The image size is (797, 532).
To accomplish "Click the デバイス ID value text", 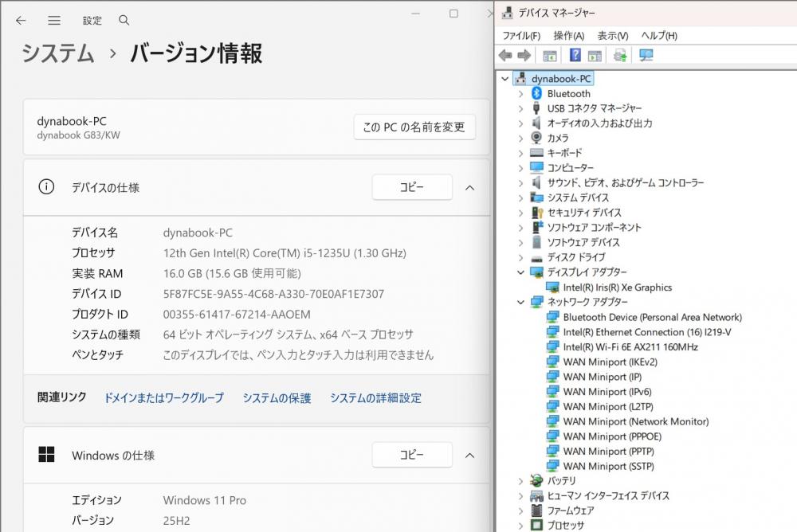I will (273, 294).
